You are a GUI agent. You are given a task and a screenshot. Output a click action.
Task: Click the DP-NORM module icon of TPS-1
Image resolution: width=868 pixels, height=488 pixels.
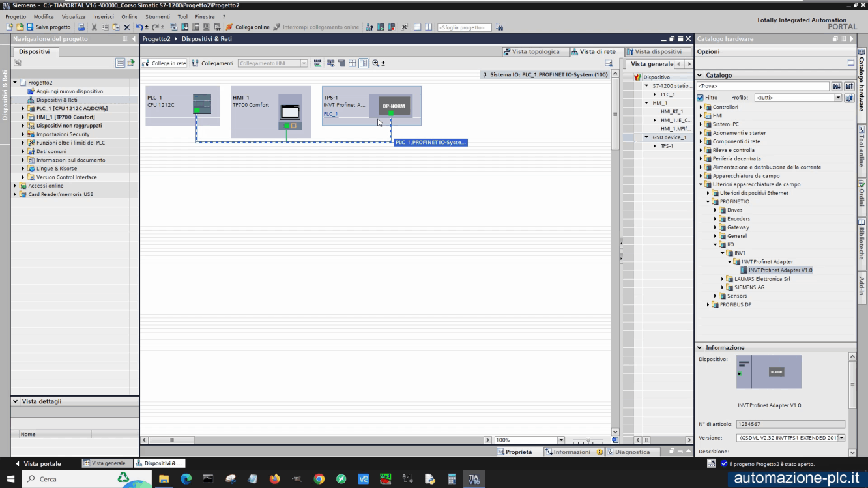(394, 106)
